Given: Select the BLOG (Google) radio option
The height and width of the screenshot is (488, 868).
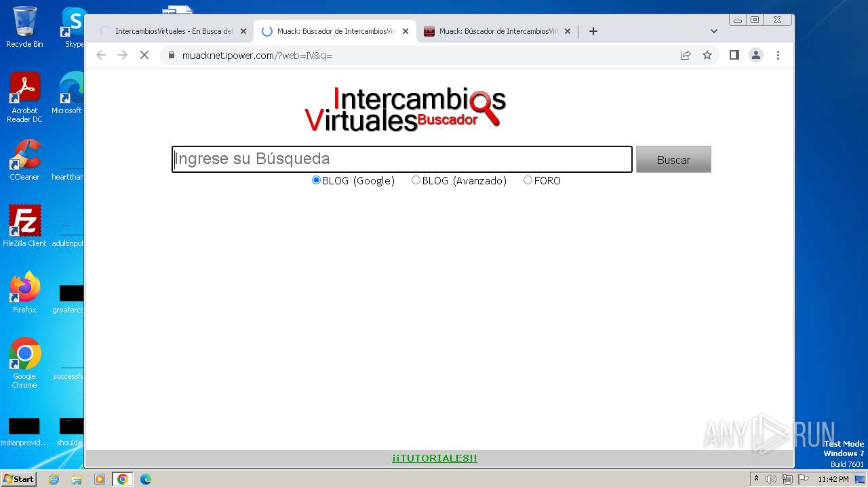Looking at the screenshot, I should pos(316,180).
